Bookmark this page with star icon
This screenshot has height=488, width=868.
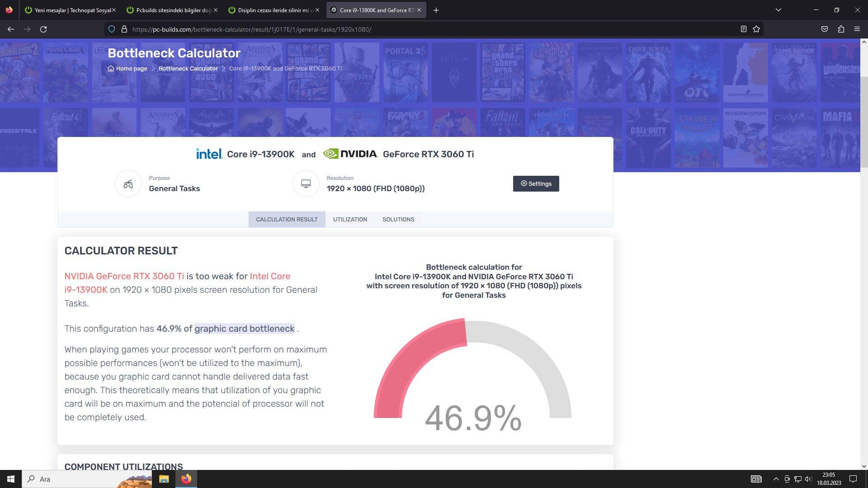point(756,29)
